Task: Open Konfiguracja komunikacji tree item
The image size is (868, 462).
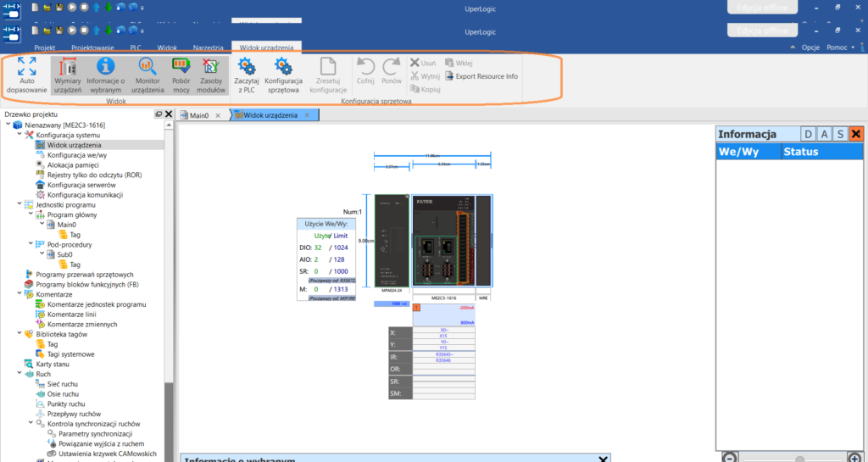Action: tap(85, 195)
